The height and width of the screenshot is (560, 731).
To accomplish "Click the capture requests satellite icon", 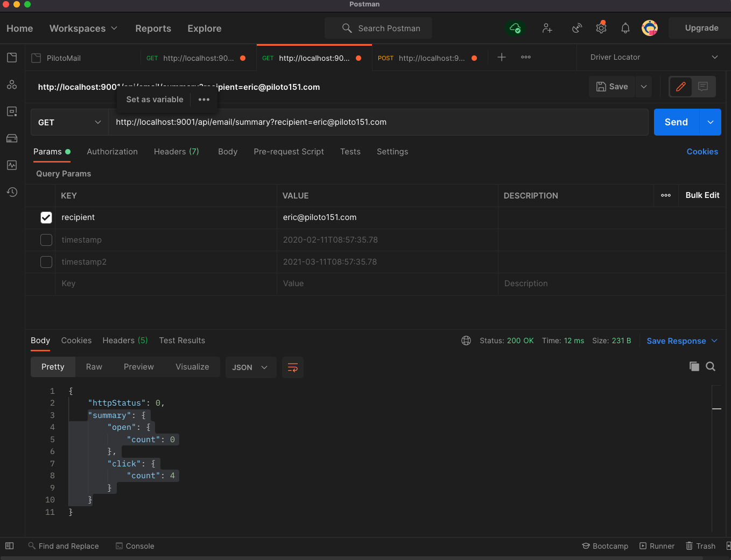I will pyautogui.click(x=577, y=28).
